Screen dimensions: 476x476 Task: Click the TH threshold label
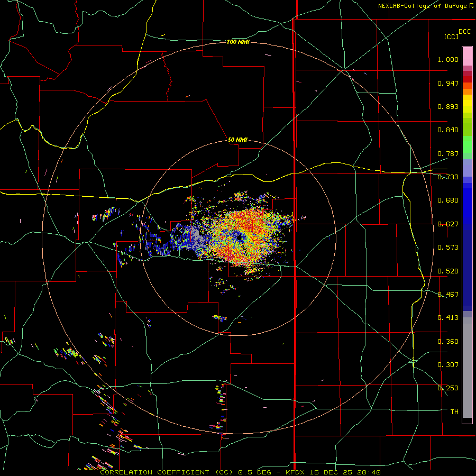click(454, 412)
